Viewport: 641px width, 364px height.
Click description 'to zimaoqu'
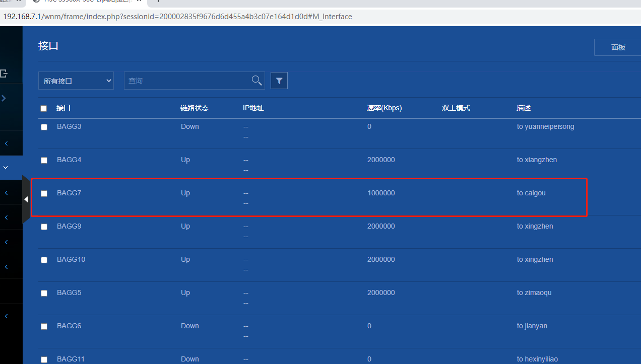point(534,293)
